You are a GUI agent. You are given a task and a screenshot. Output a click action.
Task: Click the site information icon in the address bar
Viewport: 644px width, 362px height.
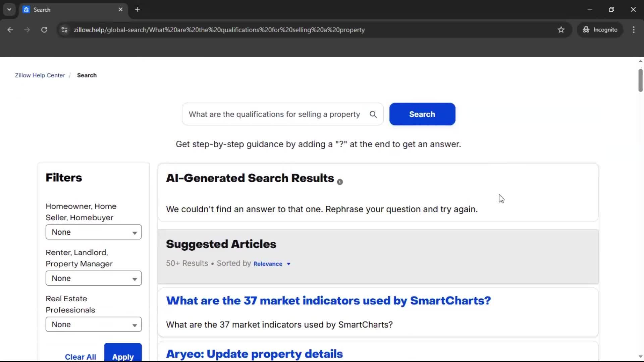coord(64,29)
